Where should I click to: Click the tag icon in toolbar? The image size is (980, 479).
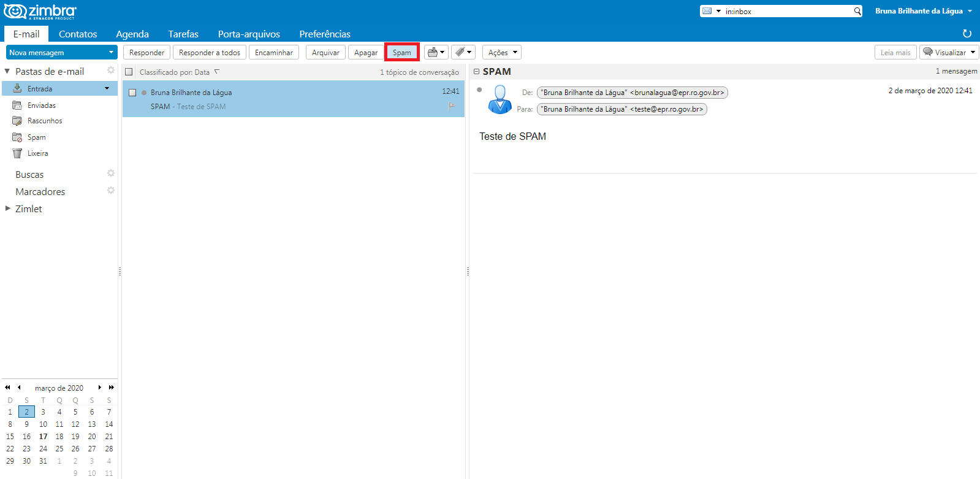tap(460, 52)
